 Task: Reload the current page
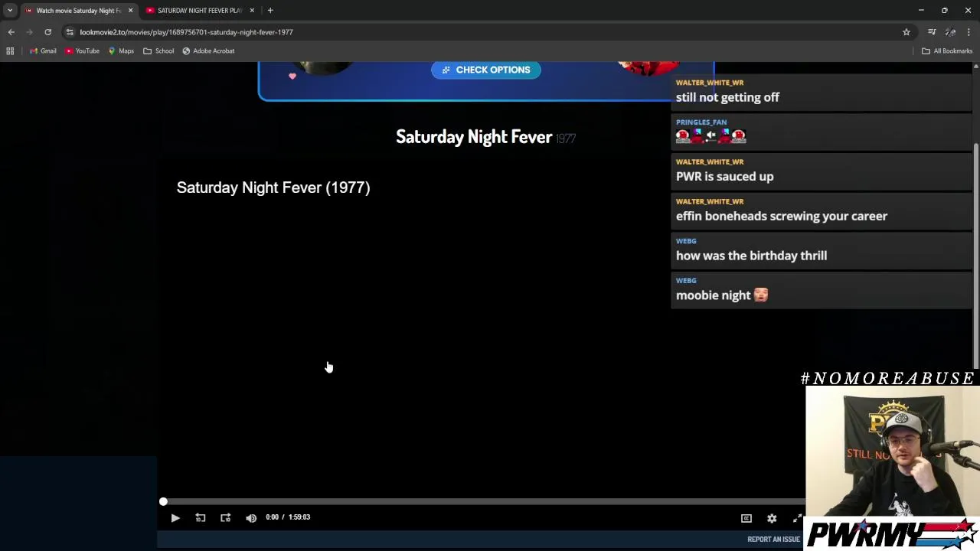pos(47,32)
